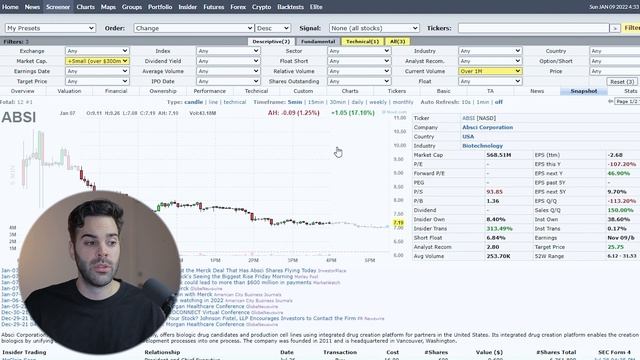This screenshot has width=640, height=360.
Task: Open the Futures page
Action: pyautogui.click(x=213, y=7)
